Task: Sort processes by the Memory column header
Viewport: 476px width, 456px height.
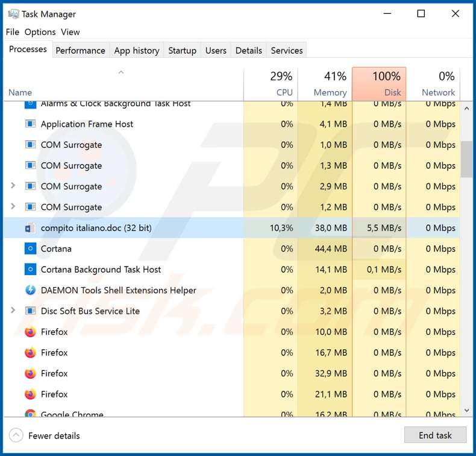Action: point(325,84)
